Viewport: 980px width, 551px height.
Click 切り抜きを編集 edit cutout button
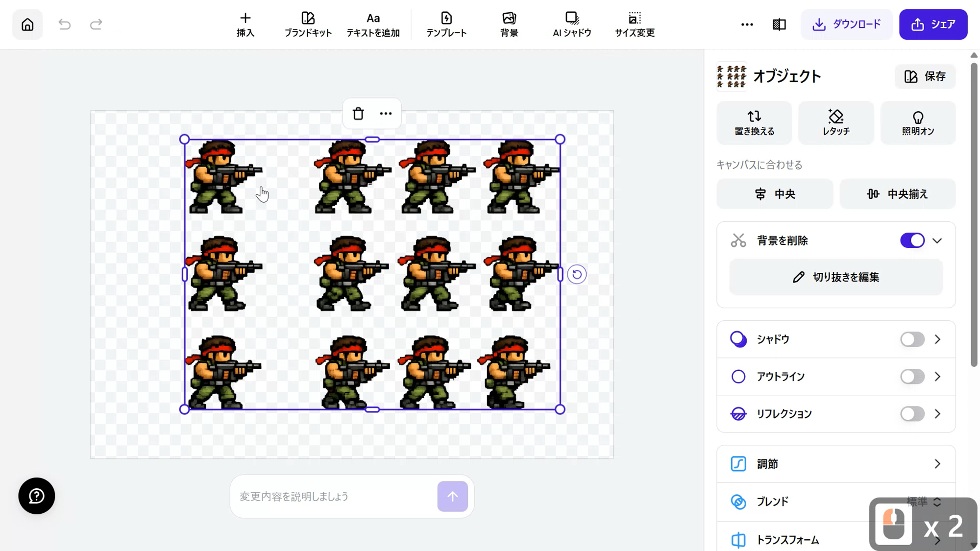[x=836, y=277]
